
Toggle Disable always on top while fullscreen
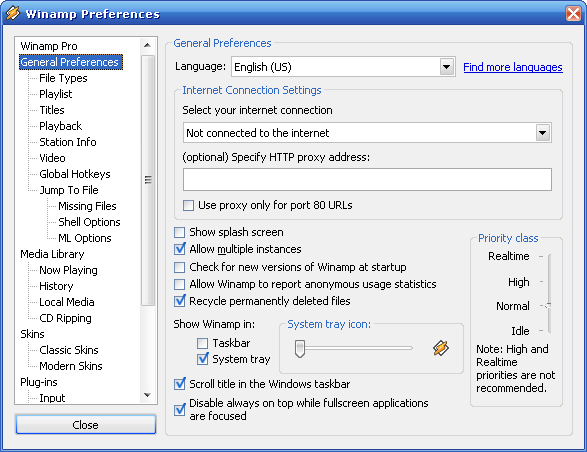click(179, 409)
